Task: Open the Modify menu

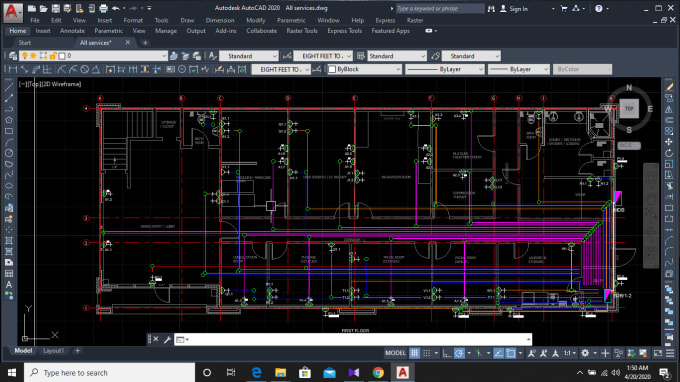Action: pos(255,20)
